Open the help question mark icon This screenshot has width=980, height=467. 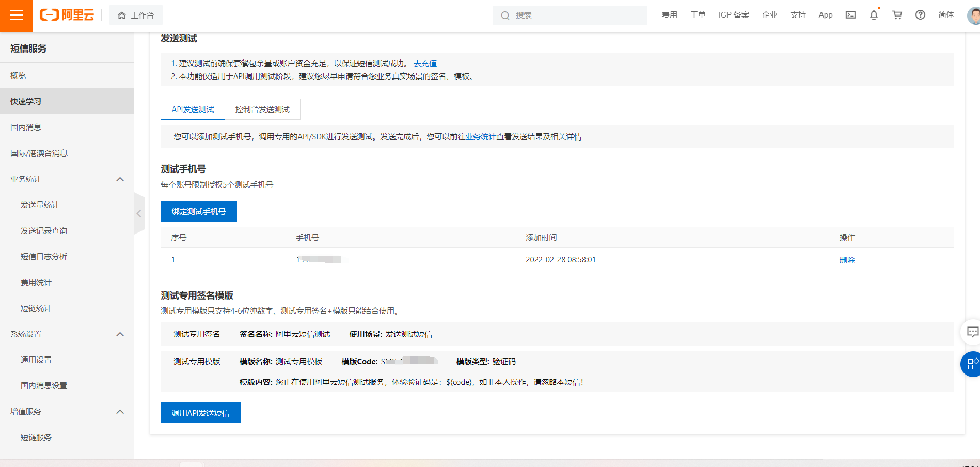pyautogui.click(x=920, y=15)
